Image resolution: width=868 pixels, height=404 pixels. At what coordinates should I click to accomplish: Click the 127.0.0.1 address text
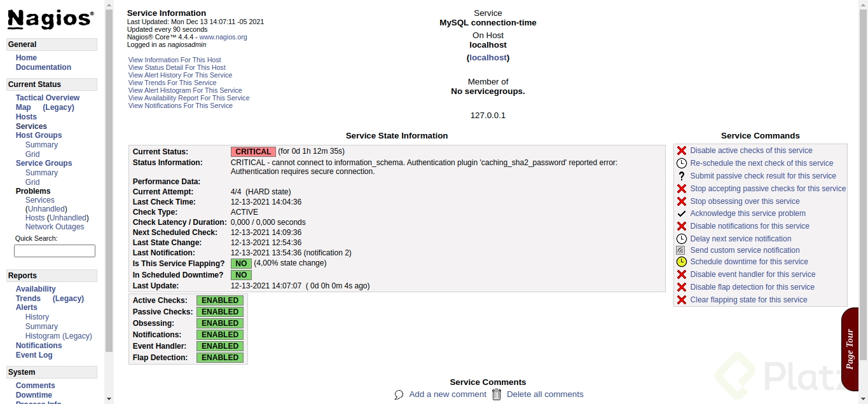(488, 116)
